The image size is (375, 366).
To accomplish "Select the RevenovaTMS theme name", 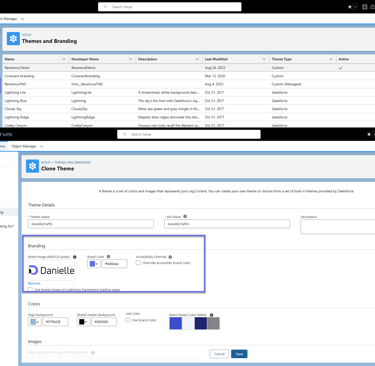I will (x=15, y=84).
